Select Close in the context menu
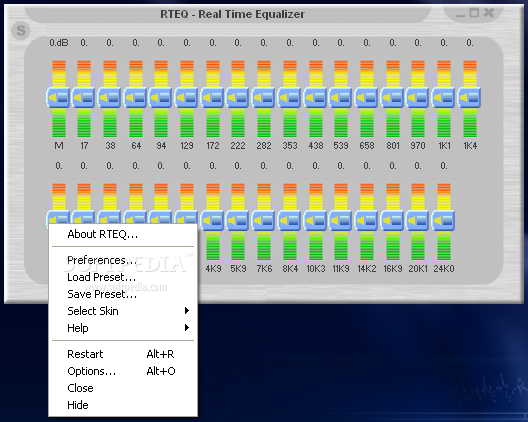528x422 pixels. coord(123,388)
